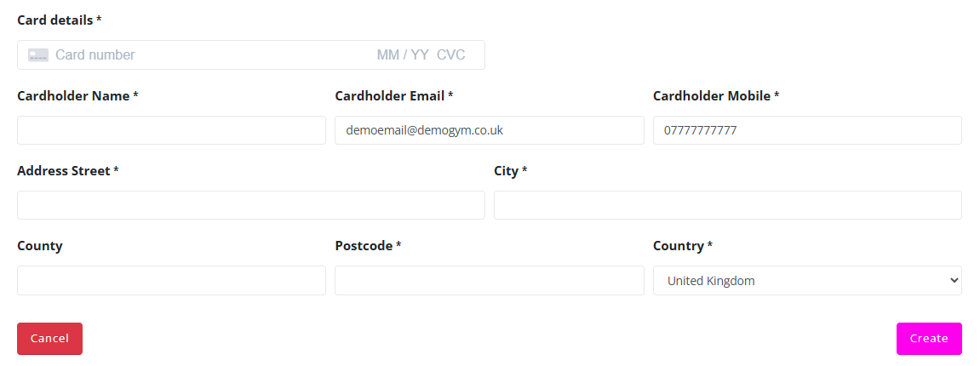Click the Postcode label text

(364, 245)
